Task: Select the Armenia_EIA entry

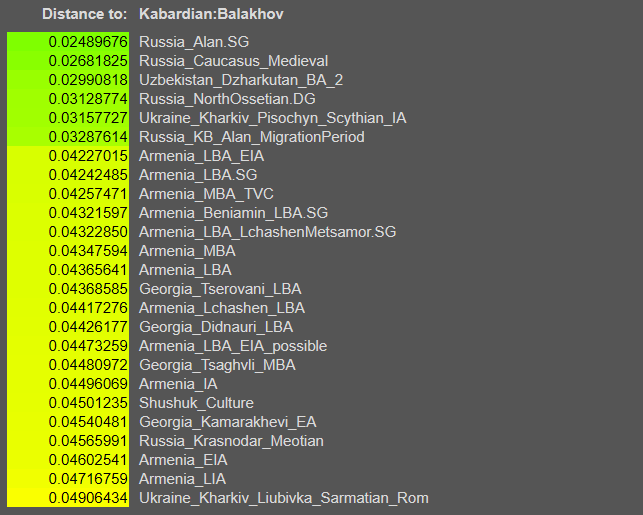Action: coord(183,460)
